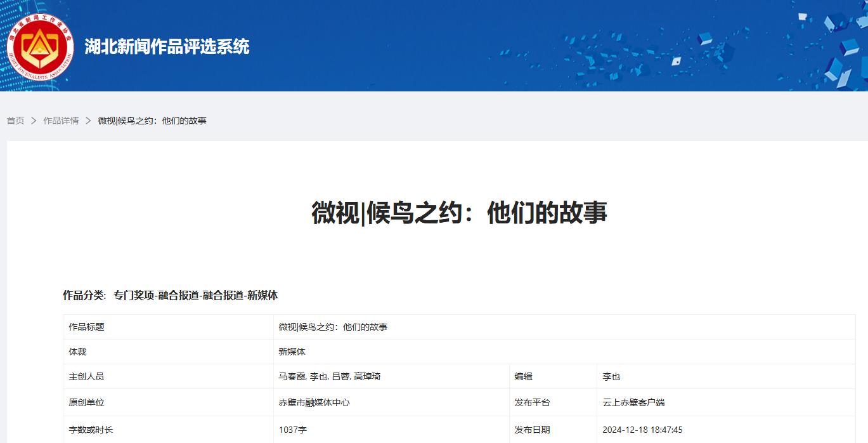Click 赤壁市融媒体中心 in the 原创单位 row

[314, 402]
